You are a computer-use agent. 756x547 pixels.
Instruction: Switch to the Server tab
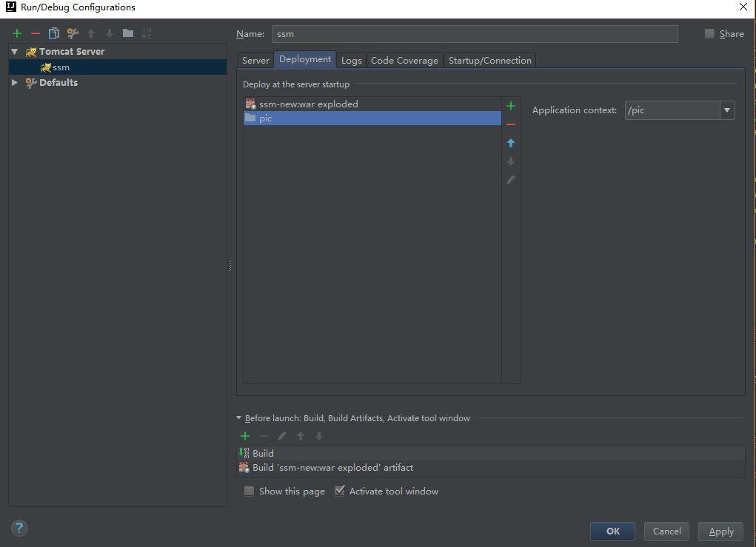255,61
